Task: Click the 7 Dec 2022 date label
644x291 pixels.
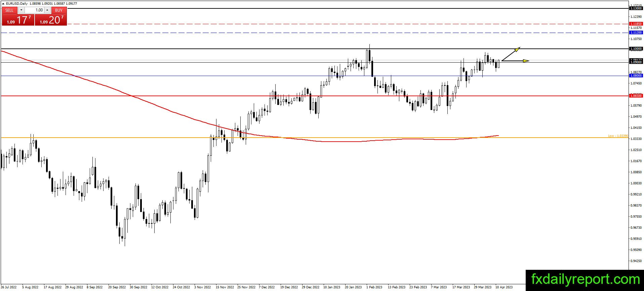Action: pos(267,287)
